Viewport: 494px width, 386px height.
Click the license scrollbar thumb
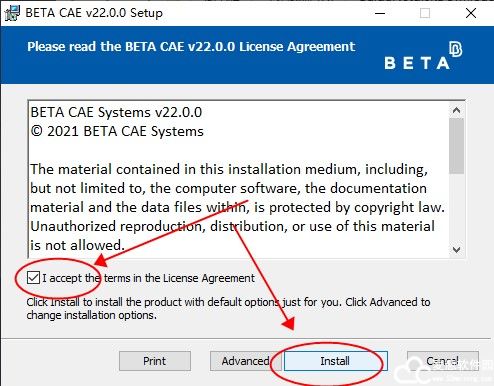(x=456, y=146)
